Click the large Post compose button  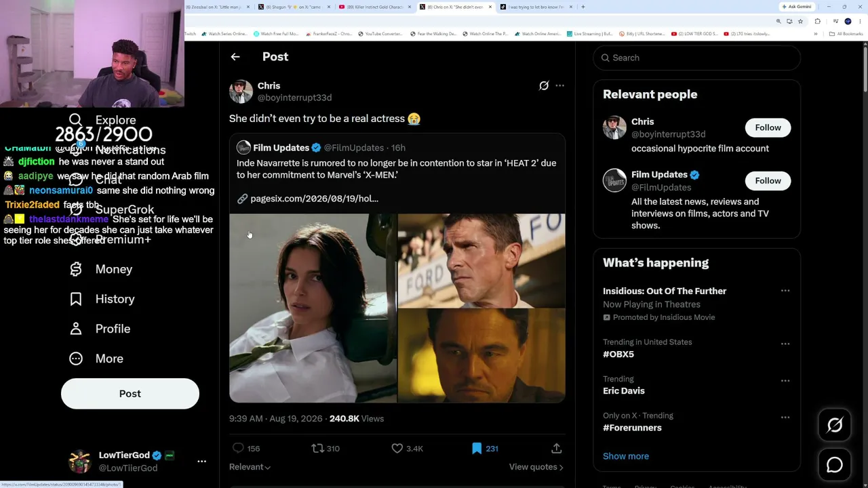(130, 394)
